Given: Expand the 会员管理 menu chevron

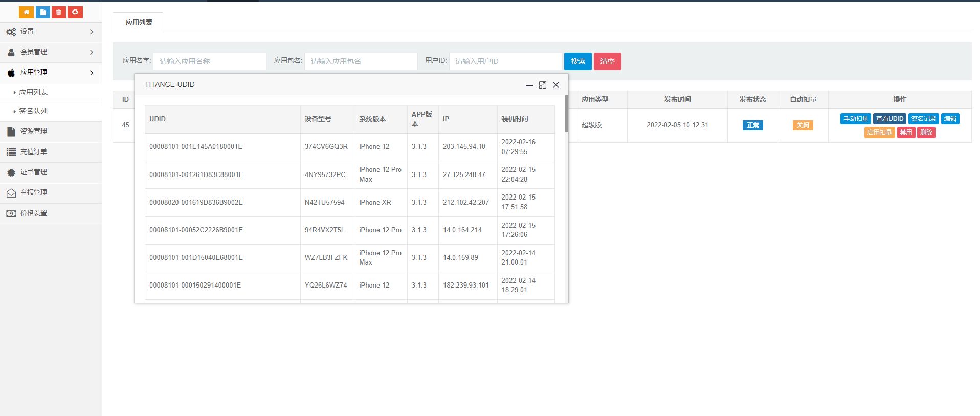Looking at the screenshot, I should (x=92, y=52).
